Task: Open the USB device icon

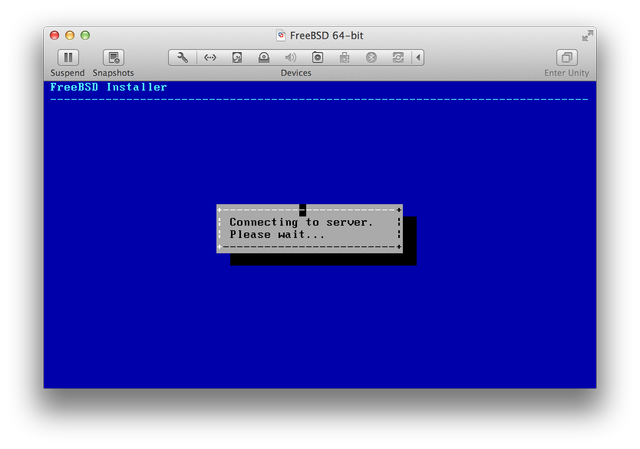Action: (x=344, y=58)
